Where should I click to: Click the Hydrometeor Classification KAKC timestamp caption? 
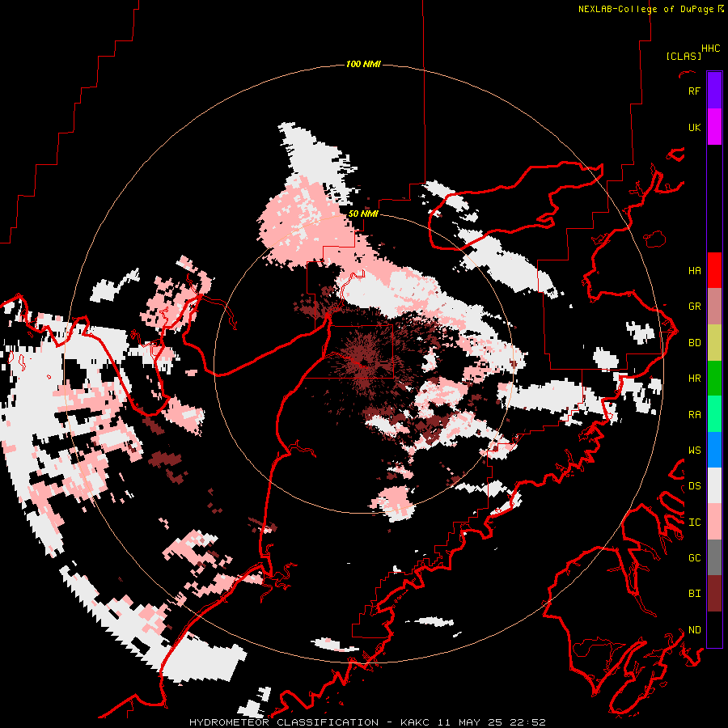pos(367,722)
